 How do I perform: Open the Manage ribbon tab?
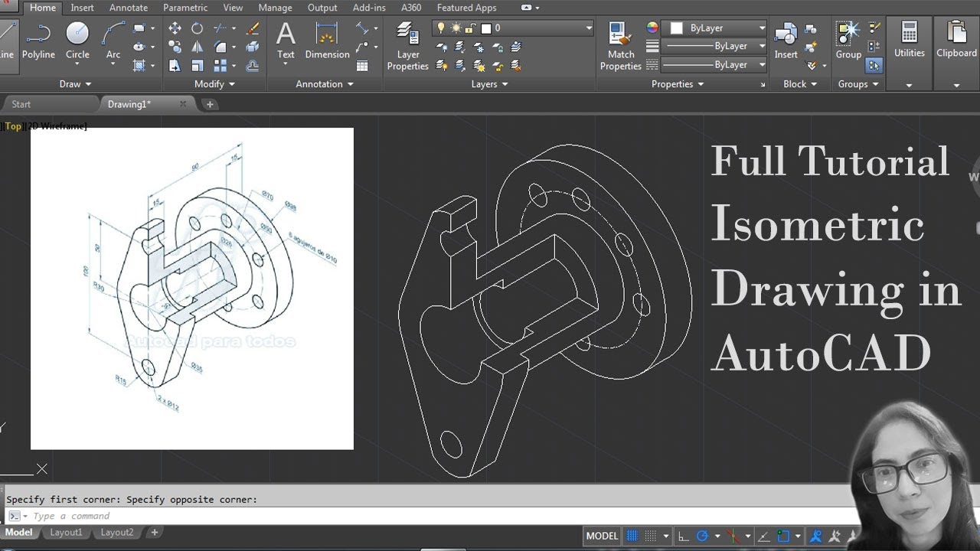(x=275, y=8)
